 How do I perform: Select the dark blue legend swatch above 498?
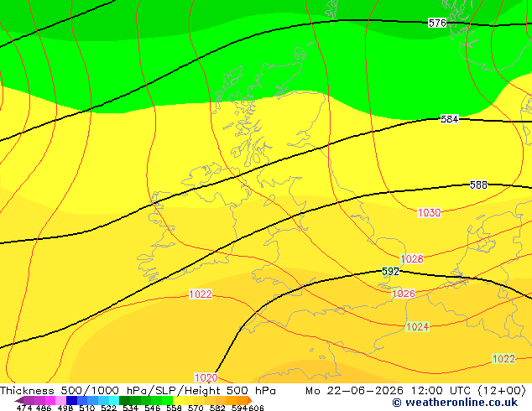coord(71,400)
